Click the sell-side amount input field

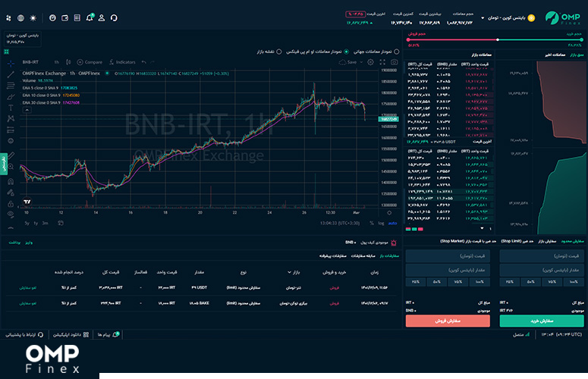point(448,270)
